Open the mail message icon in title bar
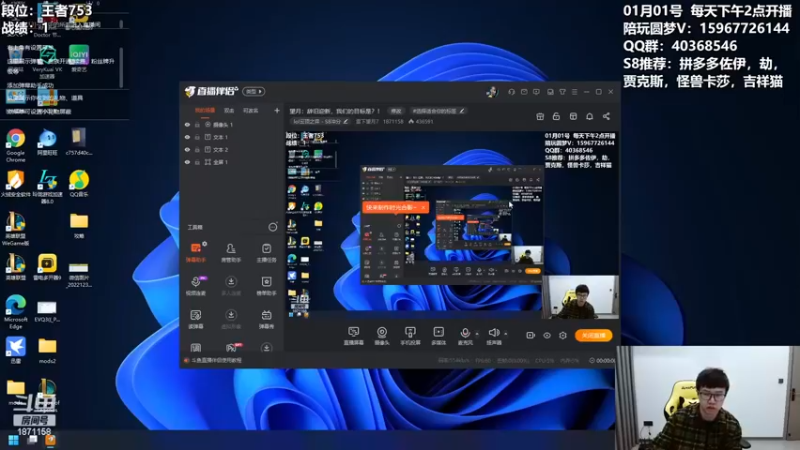 [524, 92]
